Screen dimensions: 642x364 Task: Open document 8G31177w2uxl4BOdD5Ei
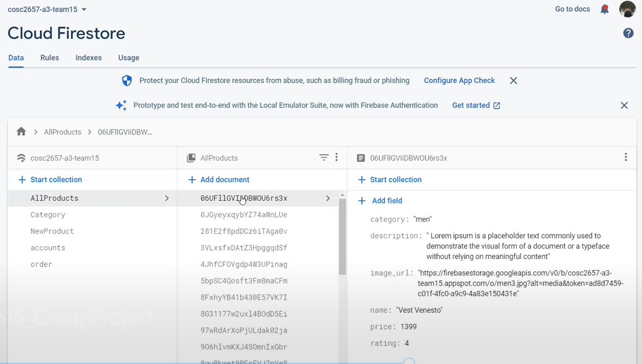point(244,314)
